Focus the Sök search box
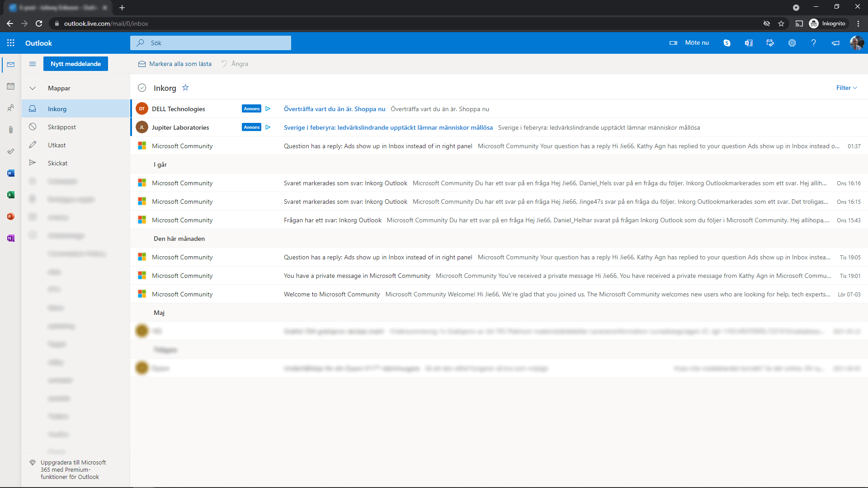This screenshot has width=868, height=488. tap(211, 43)
